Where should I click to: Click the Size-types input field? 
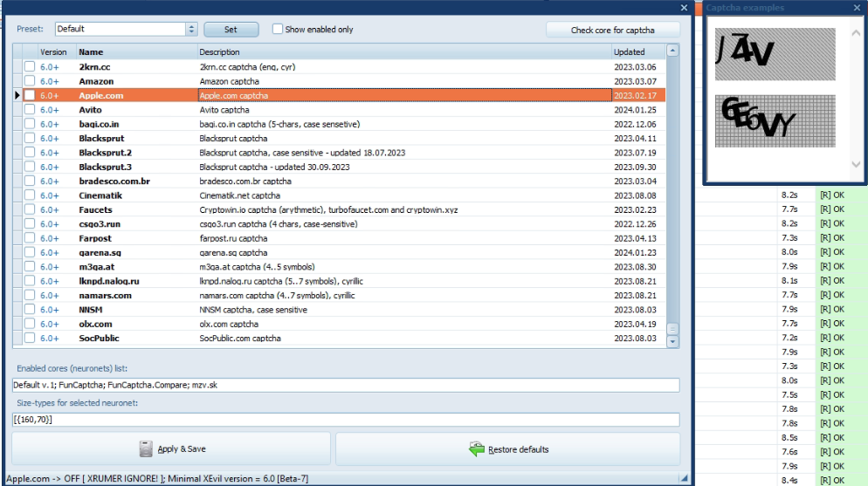tap(346, 420)
